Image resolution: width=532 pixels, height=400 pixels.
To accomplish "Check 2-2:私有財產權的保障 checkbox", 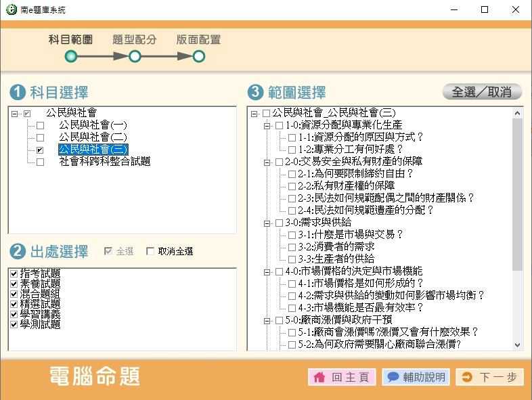I will coord(292,186).
